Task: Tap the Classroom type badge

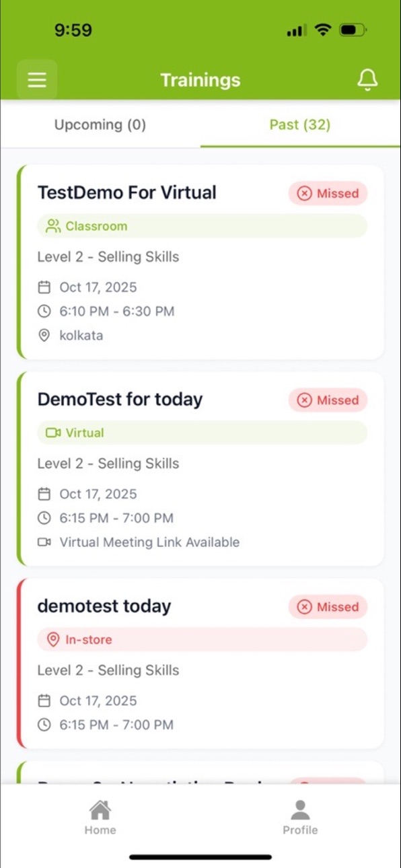Action: click(x=203, y=226)
